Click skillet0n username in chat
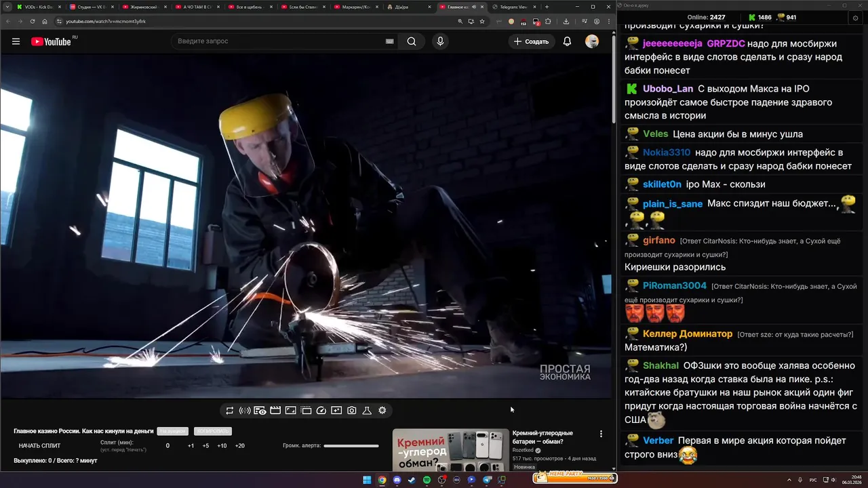 [x=662, y=184]
